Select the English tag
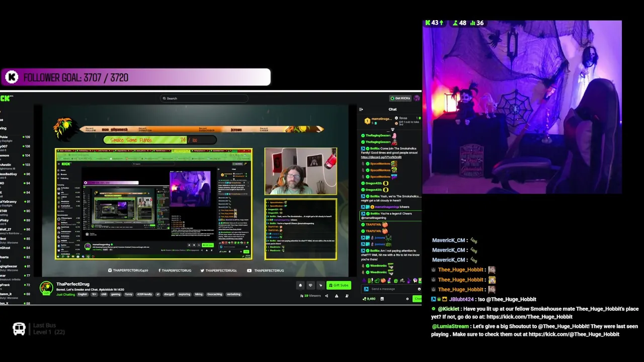The width and height of the screenshot is (644, 362). coord(83,294)
